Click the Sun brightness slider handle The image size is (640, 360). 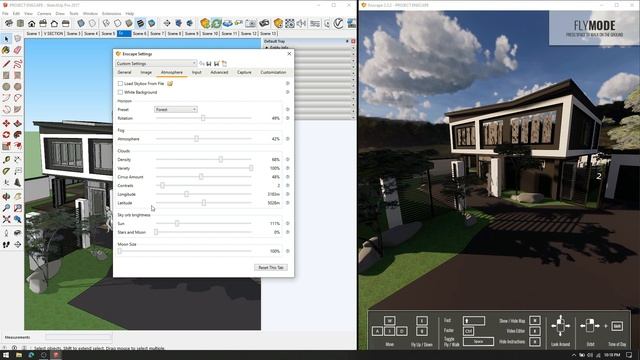pos(177,223)
